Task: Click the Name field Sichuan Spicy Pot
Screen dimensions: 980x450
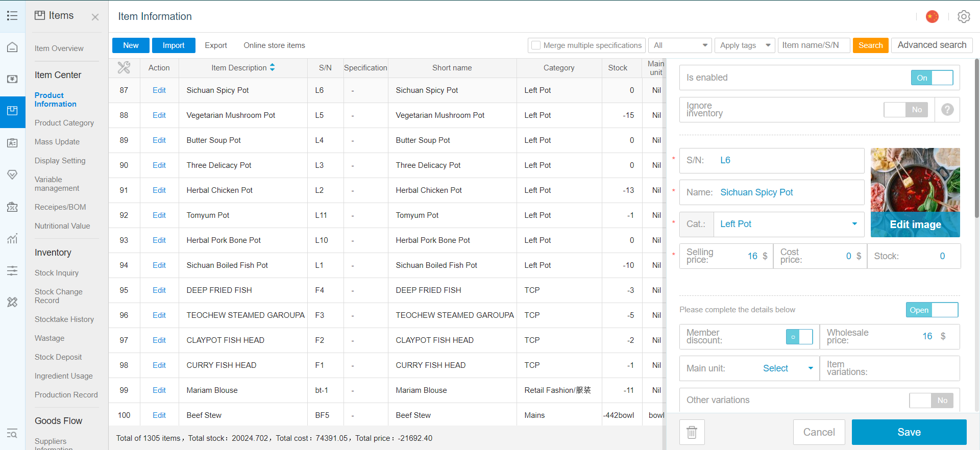Action: point(772,192)
